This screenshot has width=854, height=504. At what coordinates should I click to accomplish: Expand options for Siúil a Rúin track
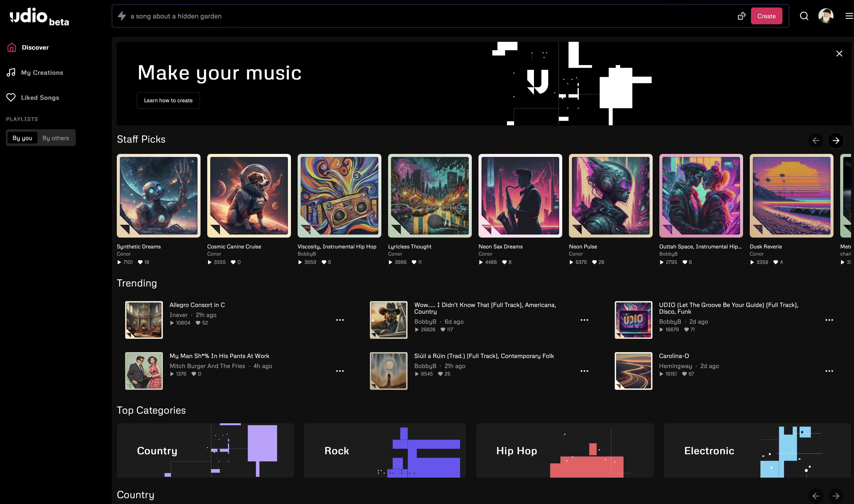(584, 371)
